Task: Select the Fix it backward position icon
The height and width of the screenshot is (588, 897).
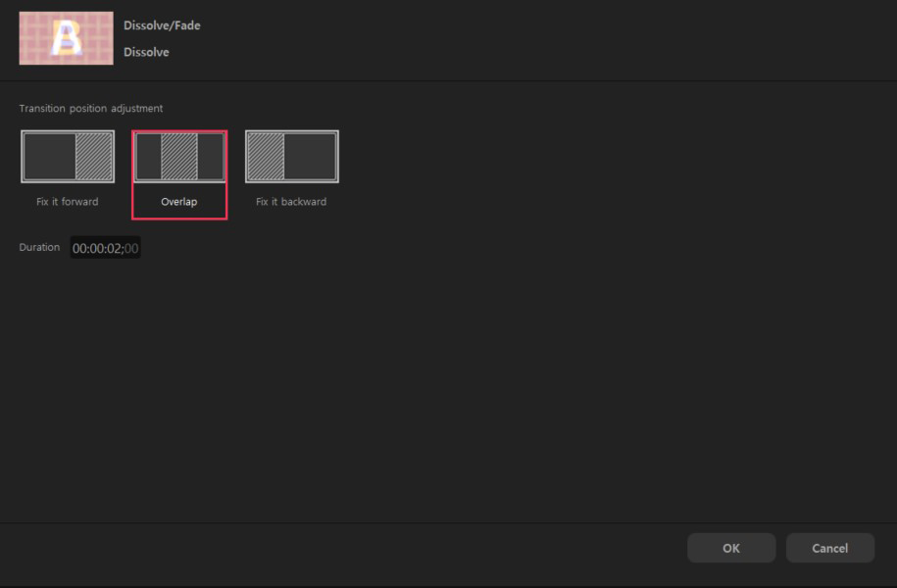Action: point(291,157)
